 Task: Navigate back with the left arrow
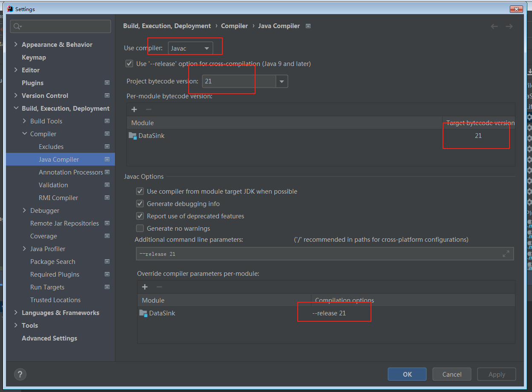pyautogui.click(x=494, y=26)
